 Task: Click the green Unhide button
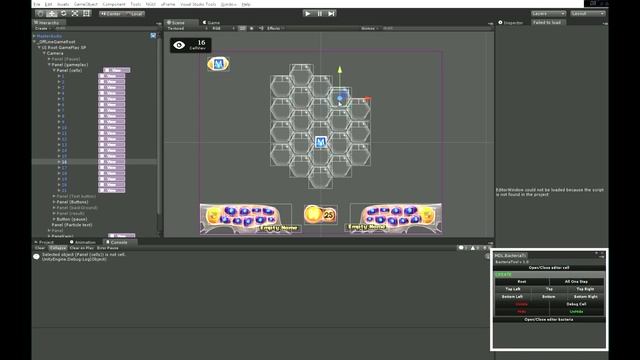click(x=576, y=311)
